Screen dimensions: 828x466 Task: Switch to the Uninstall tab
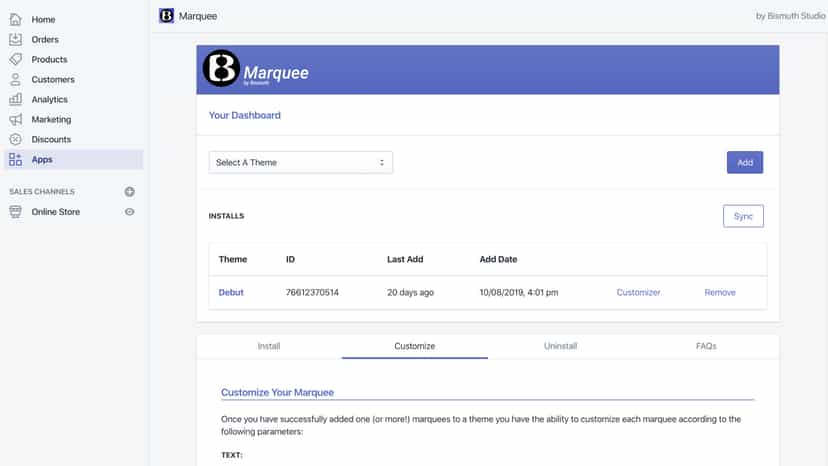click(560, 346)
